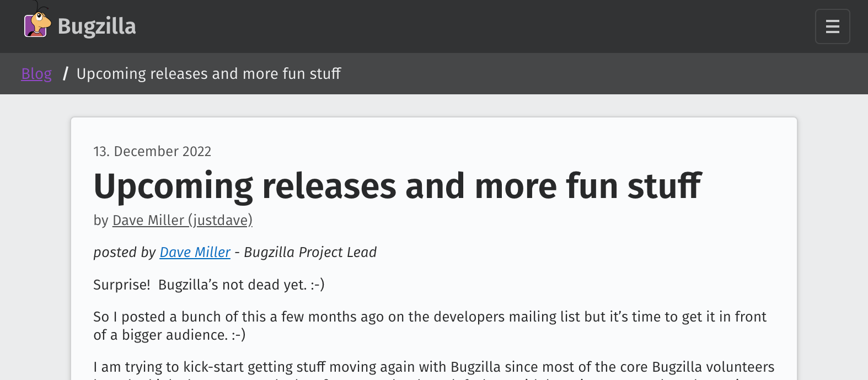Click the "Bugzilla Project Lead" text
This screenshot has width=868, height=380.
coord(310,253)
